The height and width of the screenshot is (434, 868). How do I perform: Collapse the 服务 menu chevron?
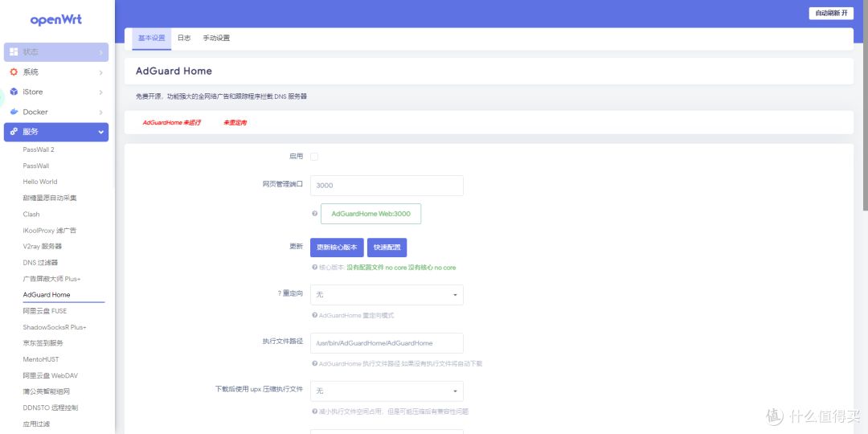tap(100, 133)
